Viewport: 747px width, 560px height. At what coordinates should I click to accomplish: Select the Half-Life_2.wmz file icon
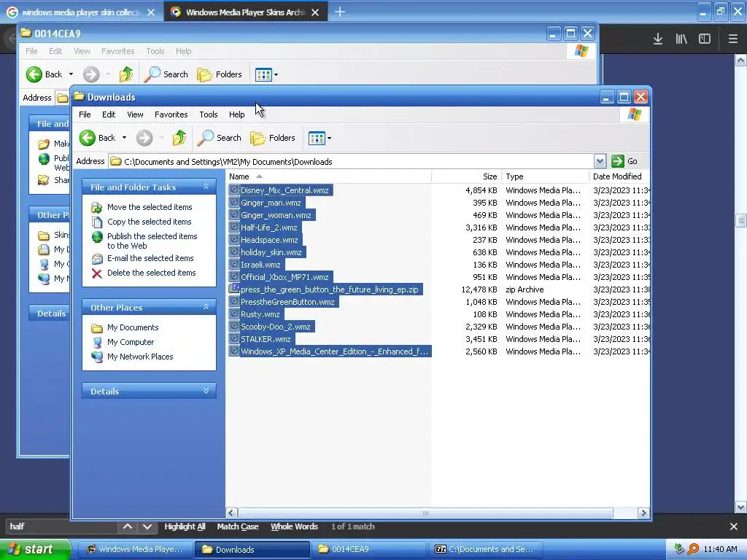click(x=234, y=227)
